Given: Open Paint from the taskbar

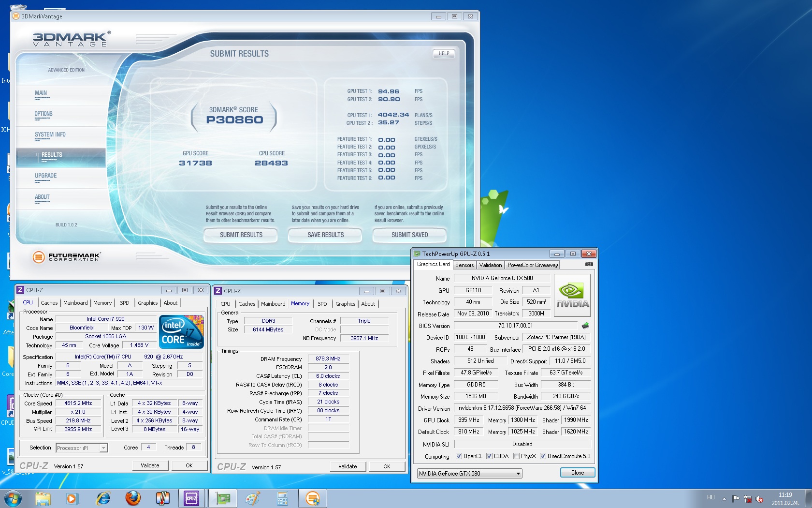Looking at the screenshot, I should tap(253, 498).
